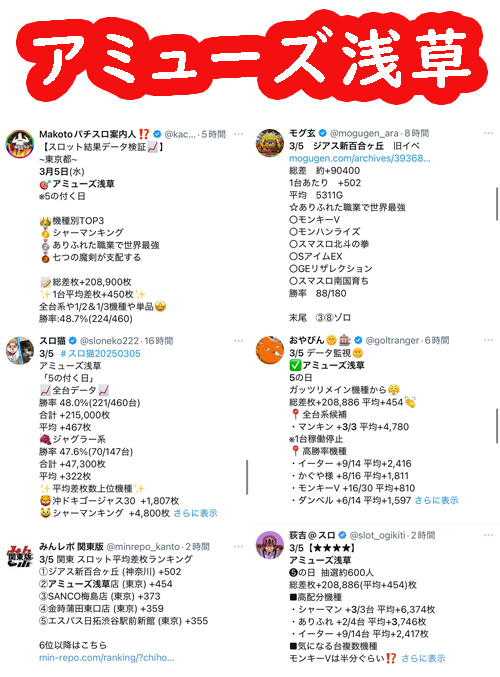Open みんレポ 関東版 profile avatar
Viewport: 500px width, 677px height.
pos(19,556)
